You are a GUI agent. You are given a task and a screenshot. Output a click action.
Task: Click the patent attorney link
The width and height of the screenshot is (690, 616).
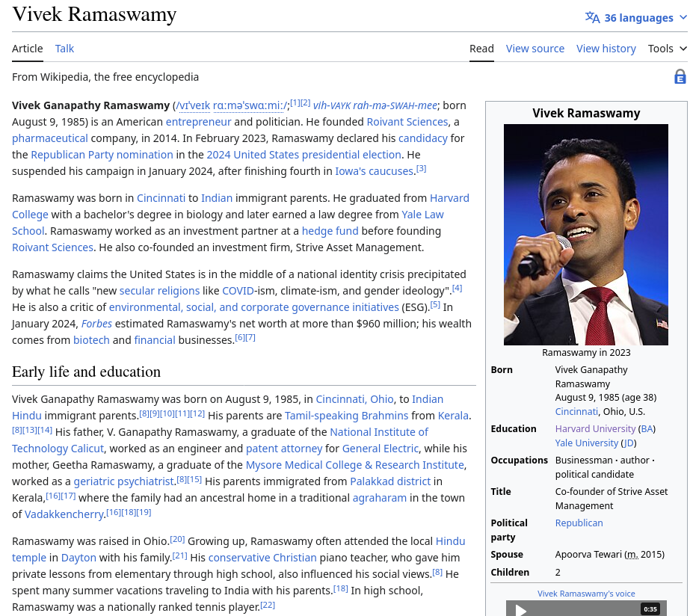pos(284,449)
